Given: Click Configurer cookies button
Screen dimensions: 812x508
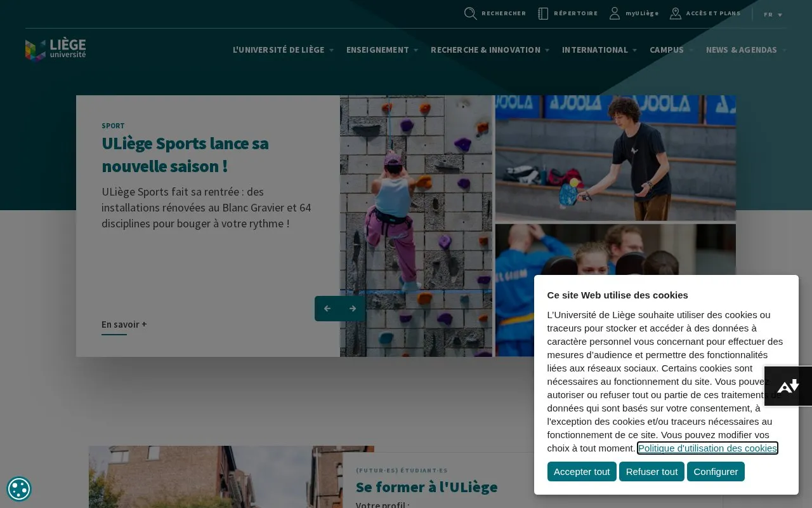Looking at the screenshot, I should pos(716,472).
